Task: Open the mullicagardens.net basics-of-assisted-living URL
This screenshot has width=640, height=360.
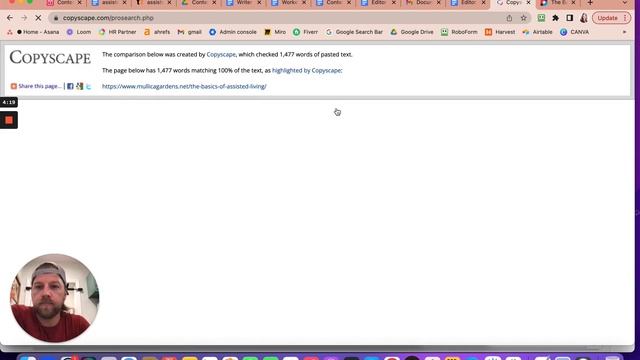Action: pos(184,86)
